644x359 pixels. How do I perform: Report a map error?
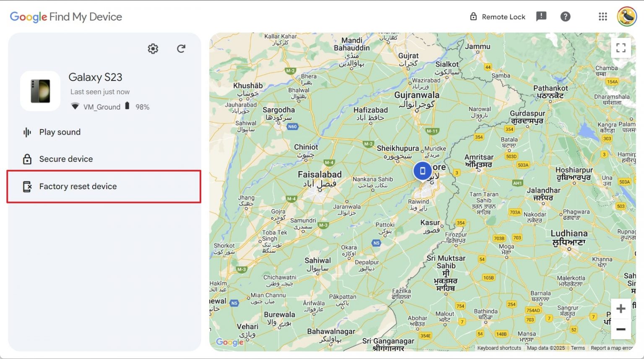(612, 348)
